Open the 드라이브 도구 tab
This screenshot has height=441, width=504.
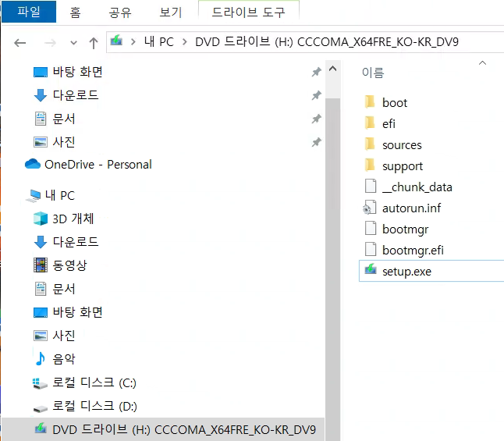pyautogui.click(x=248, y=12)
